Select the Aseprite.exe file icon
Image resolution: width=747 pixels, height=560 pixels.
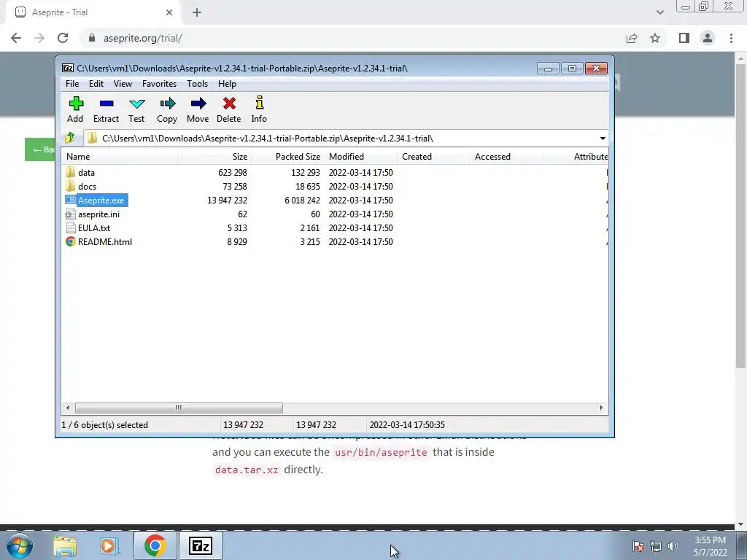[x=71, y=200]
